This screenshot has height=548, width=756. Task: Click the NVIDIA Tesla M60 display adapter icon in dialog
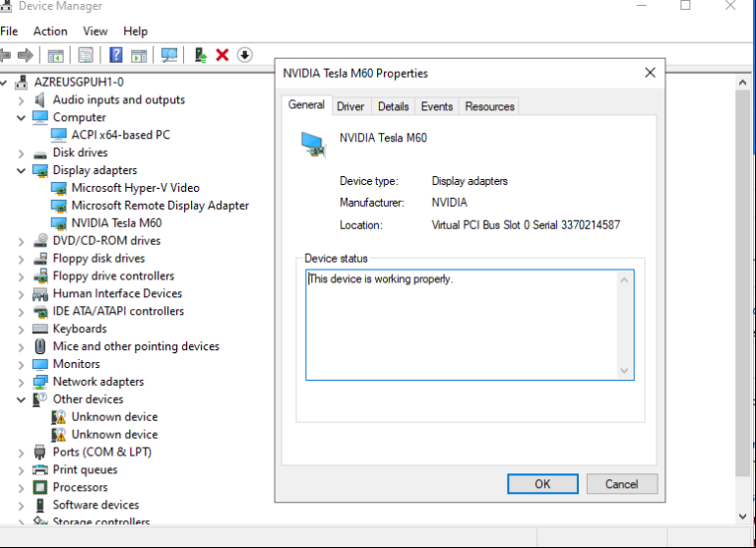pos(313,145)
